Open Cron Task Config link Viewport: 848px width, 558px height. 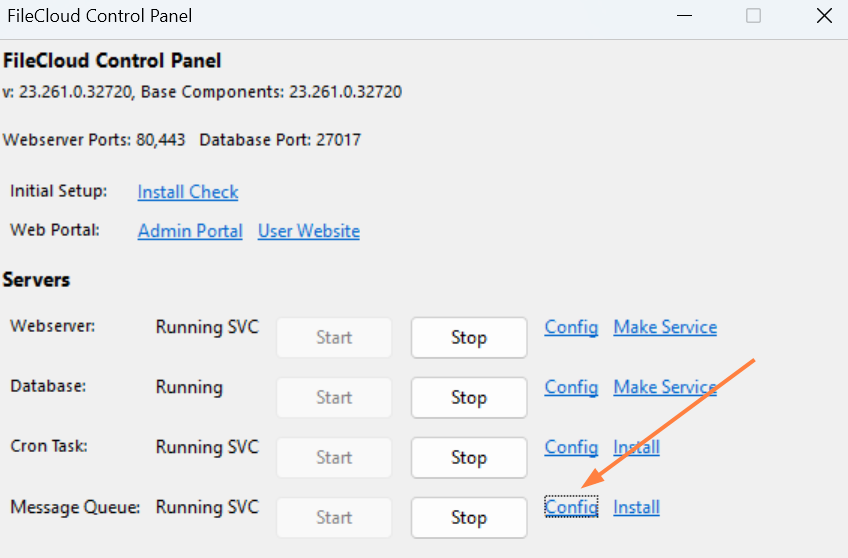pyautogui.click(x=571, y=447)
